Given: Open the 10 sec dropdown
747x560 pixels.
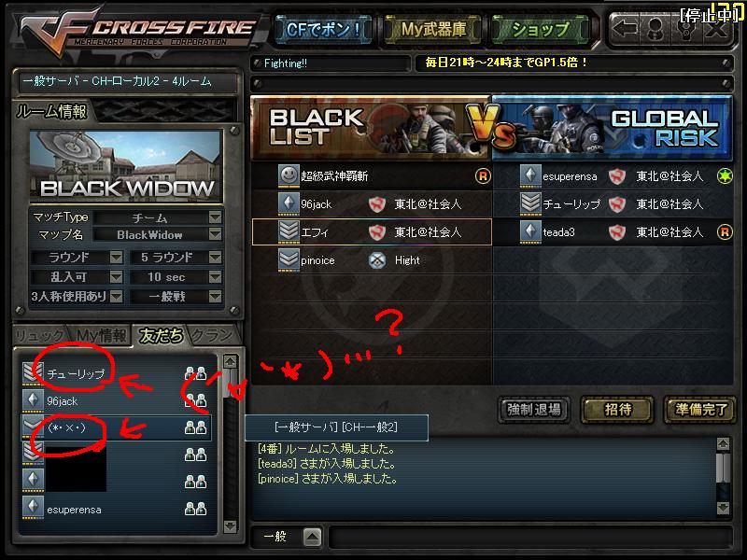Looking at the screenshot, I should 216,277.
